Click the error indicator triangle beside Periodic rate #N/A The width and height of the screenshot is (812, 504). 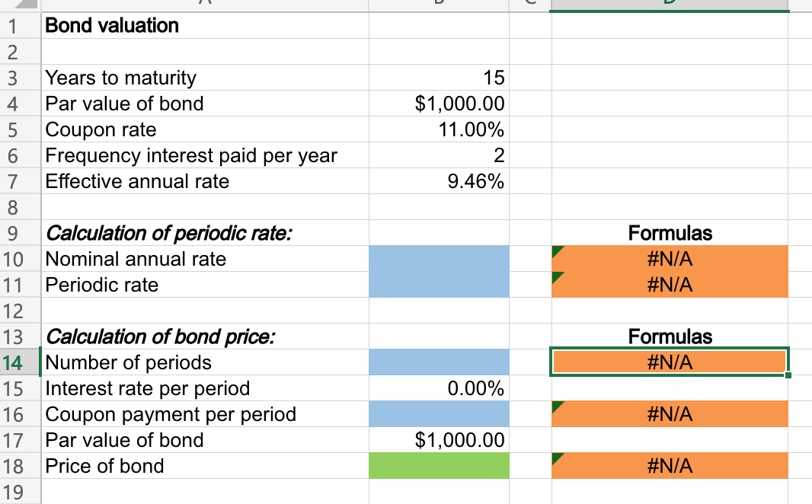(x=555, y=277)
